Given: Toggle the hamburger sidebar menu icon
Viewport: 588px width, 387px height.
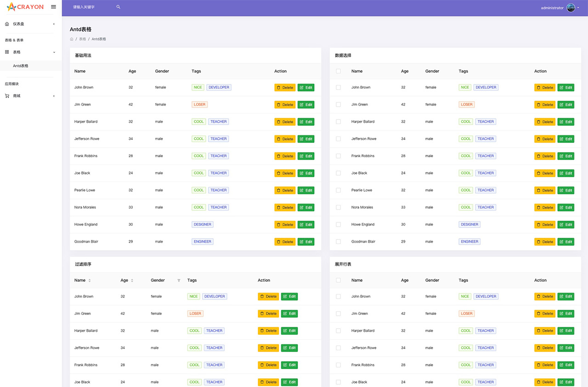Looking at the screenshot, I should pyautogui.click(x=53, y=7).
